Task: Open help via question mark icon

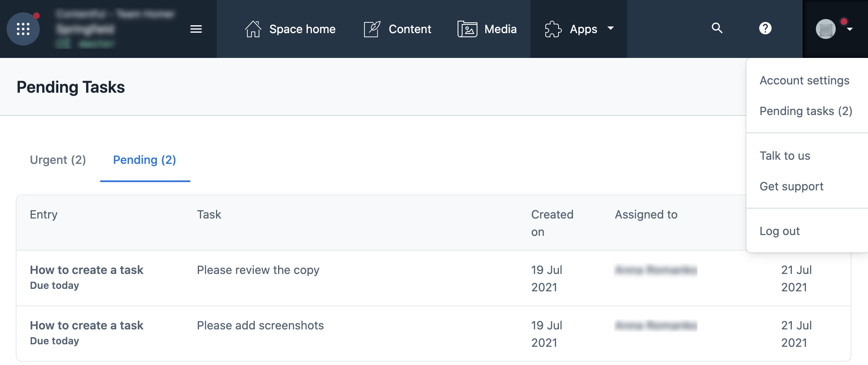Action: (765, 28)
